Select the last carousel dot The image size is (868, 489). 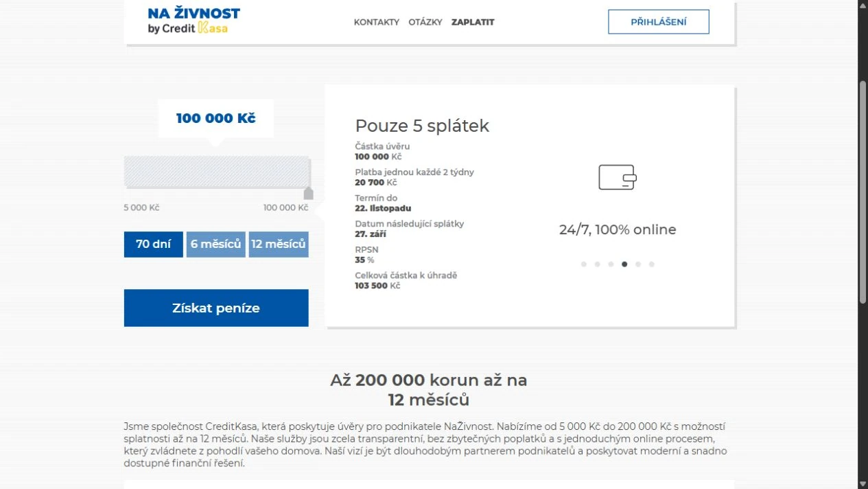point(652,264)
